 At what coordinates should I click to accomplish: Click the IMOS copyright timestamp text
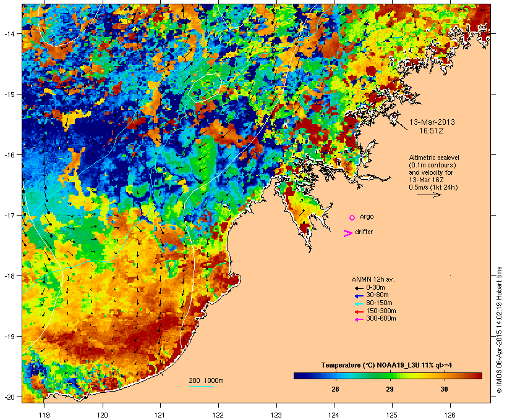[499, 330]
